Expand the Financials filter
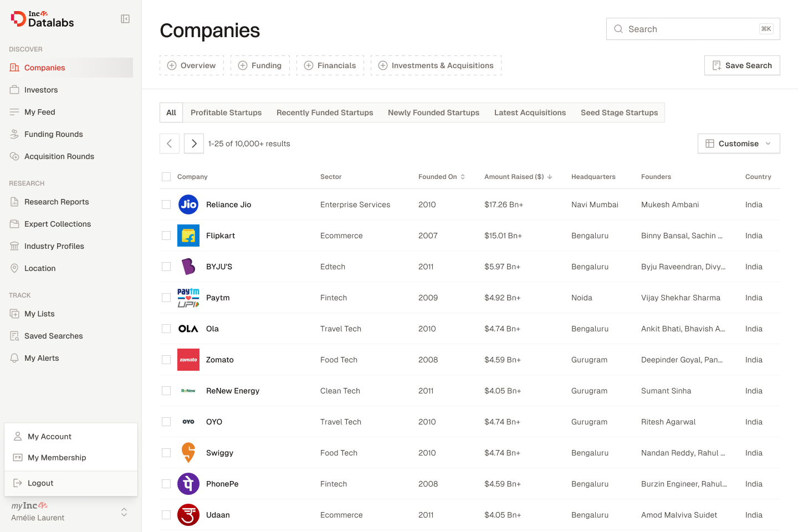 coord(330,65)
